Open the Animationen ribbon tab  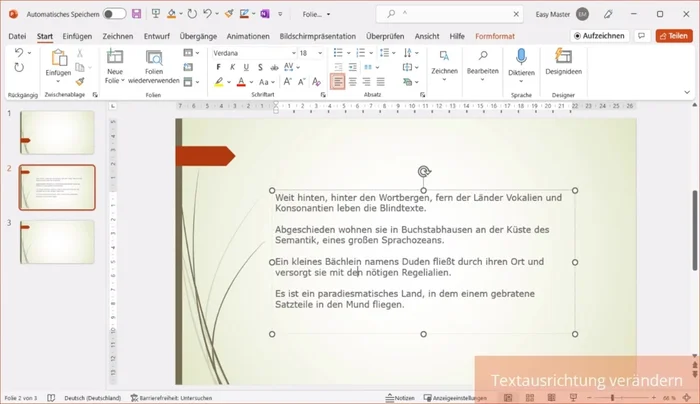248,36
